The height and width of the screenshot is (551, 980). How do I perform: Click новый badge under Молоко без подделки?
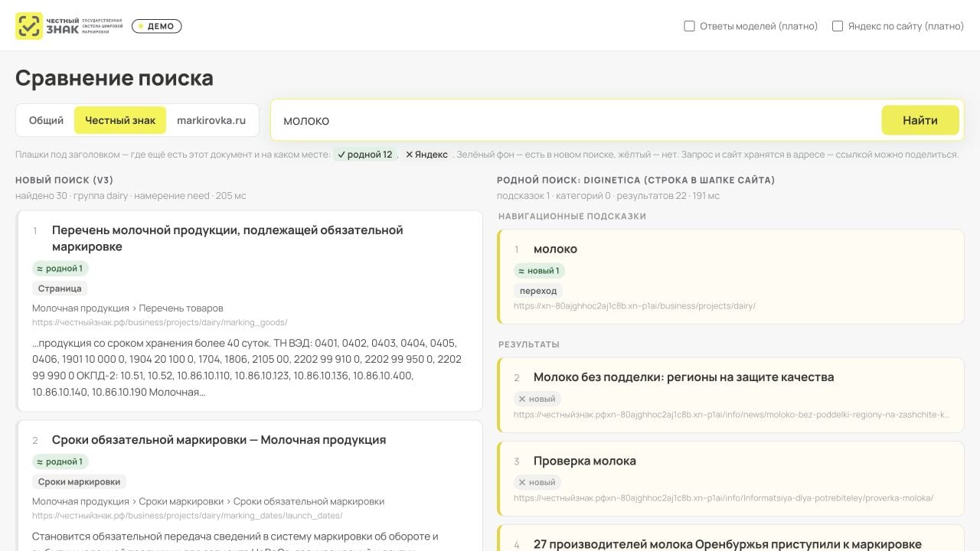tap(537, 399)
